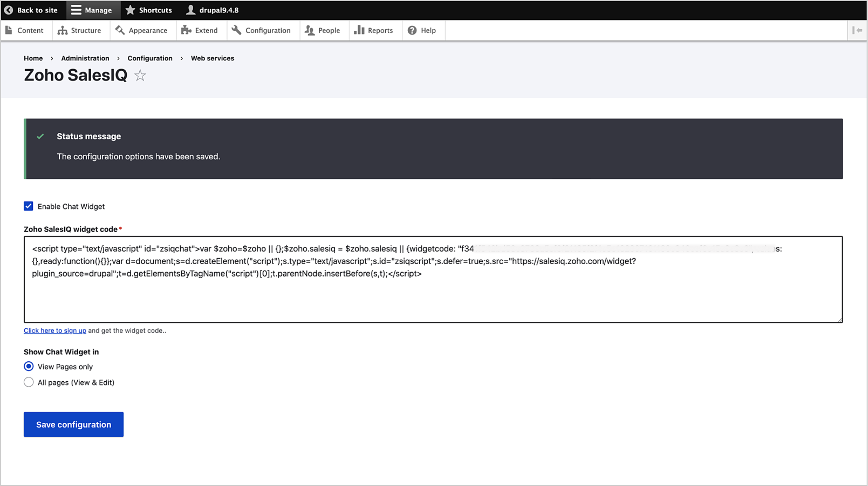Screen dimensions: 868x486
Task: Open the Shortcuts star menu
Action: (x=148, y=10)
